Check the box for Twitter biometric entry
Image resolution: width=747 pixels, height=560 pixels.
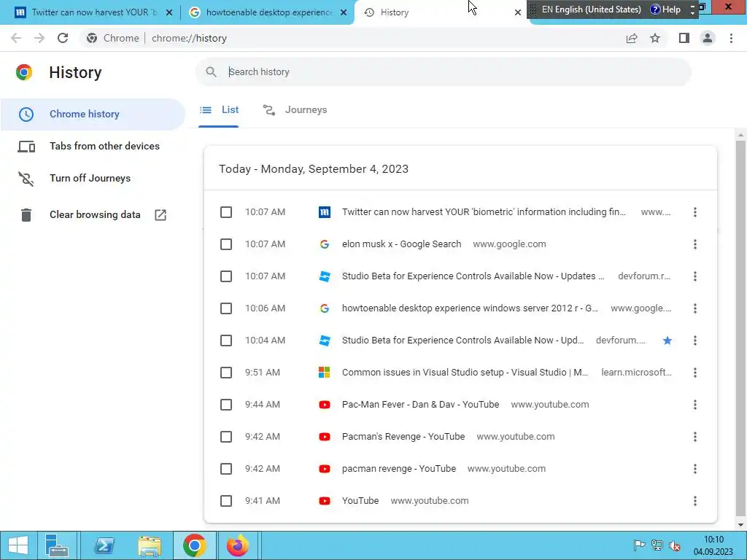point(226,212)
